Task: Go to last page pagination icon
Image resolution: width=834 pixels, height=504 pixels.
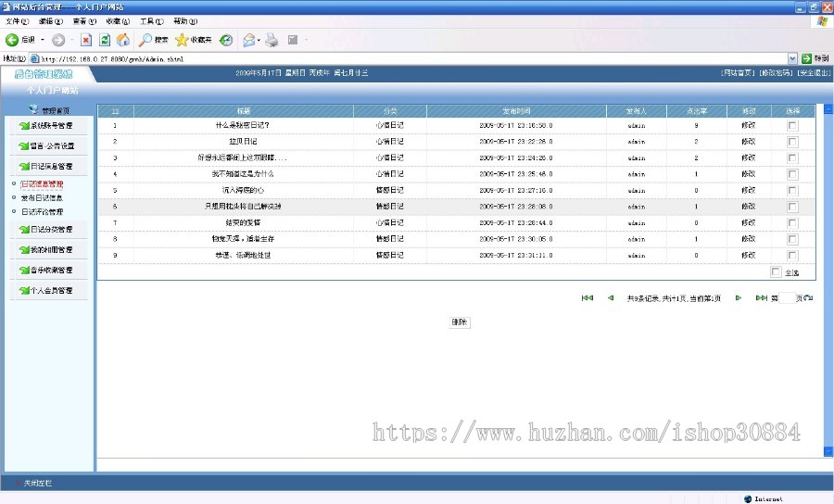Action: click(761, 298)
